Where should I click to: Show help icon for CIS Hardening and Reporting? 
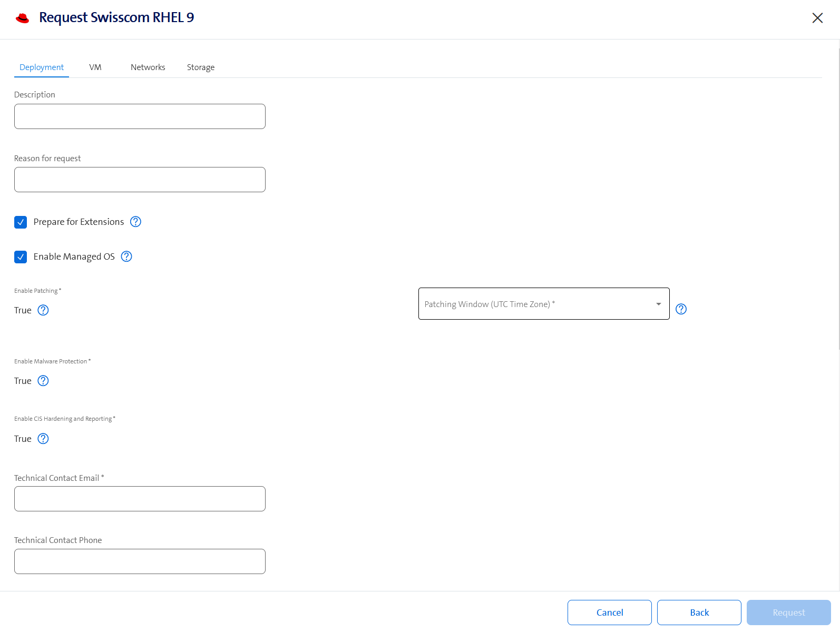43,439
